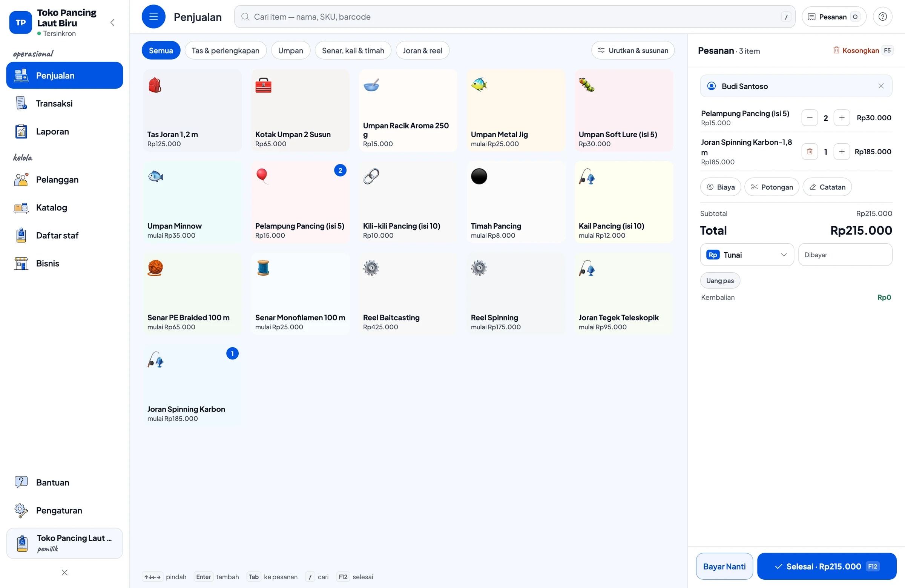905x588 pixels.
Task: Go to Pelanggan customers page
Action: click(64, 180)
